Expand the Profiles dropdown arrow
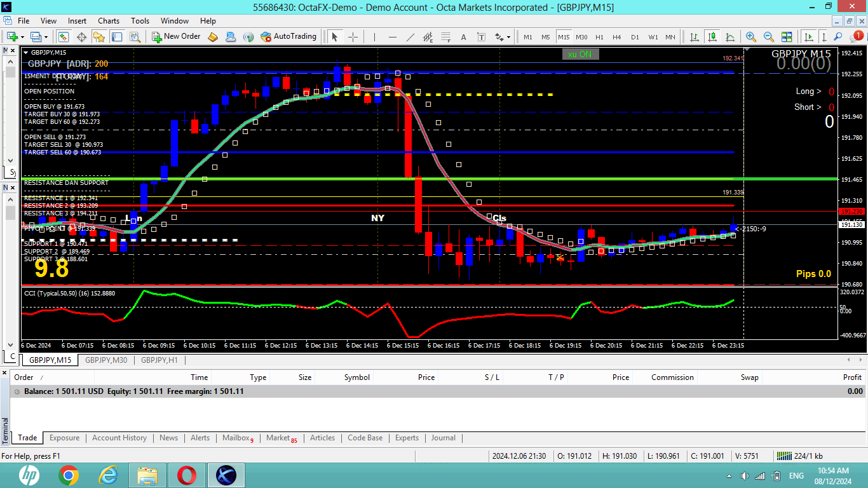This screenshot has height=488, width=868. (46, 37)
